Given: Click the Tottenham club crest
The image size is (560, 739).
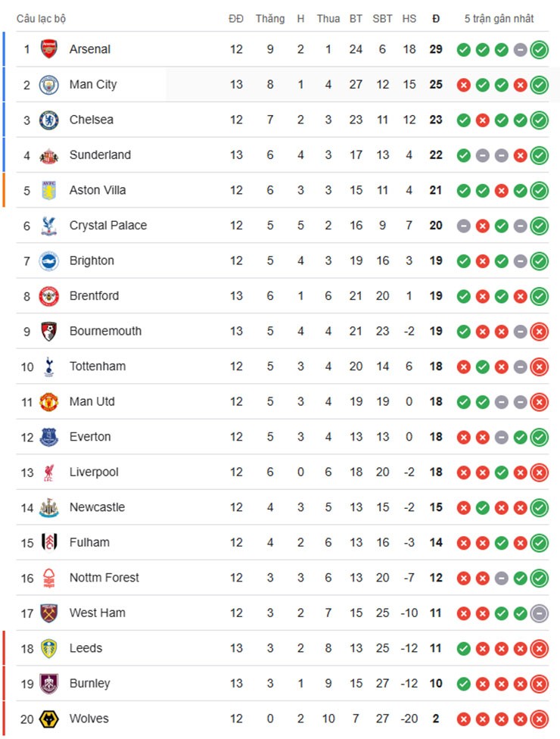Looking at the screenshot, I should tap(49, 366).
